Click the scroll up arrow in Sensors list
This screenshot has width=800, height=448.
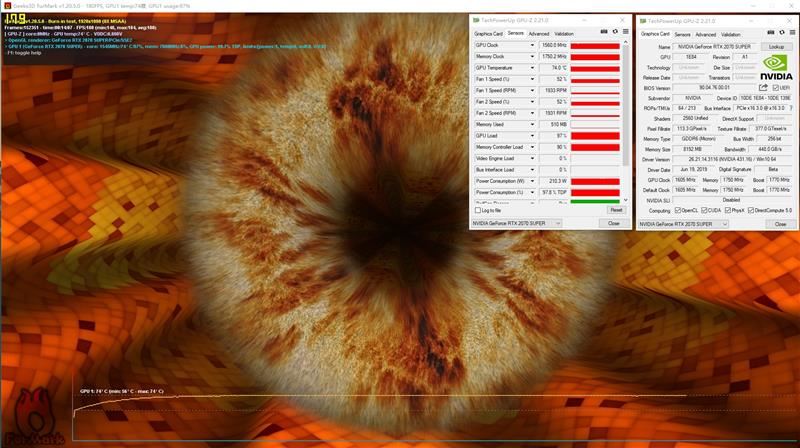click(x=626, y=42)
